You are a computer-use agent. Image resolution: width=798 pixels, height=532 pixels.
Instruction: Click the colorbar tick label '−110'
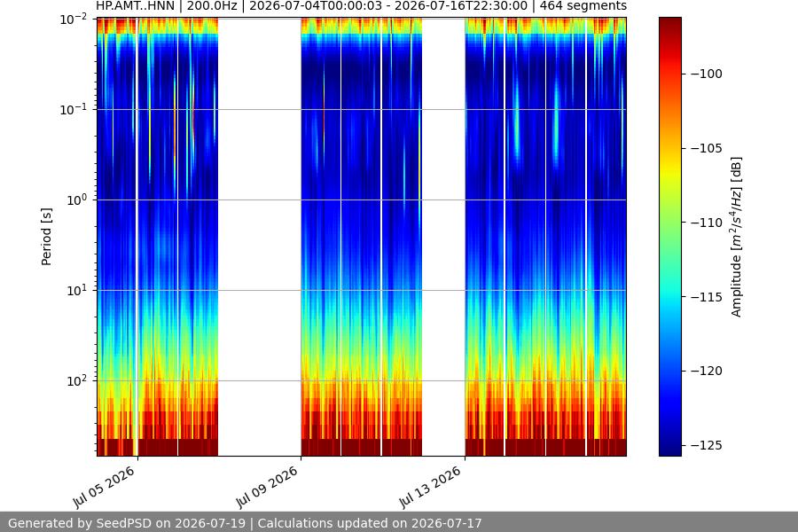coord(707,223)
